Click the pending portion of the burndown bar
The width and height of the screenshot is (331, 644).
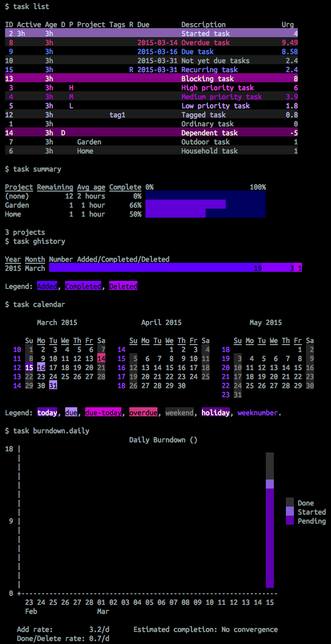pos(270,538)
